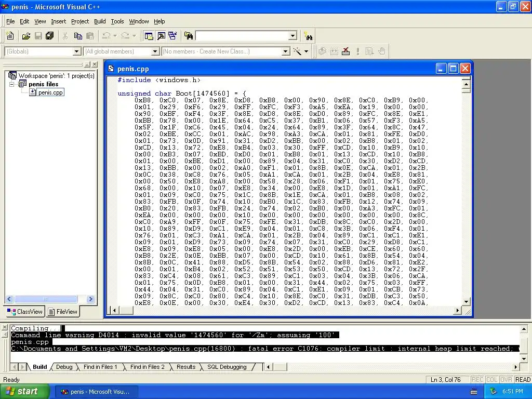Click the OVR overtype status indicator
The width and height of the screenshot is (532, 399).
point(506,380)
